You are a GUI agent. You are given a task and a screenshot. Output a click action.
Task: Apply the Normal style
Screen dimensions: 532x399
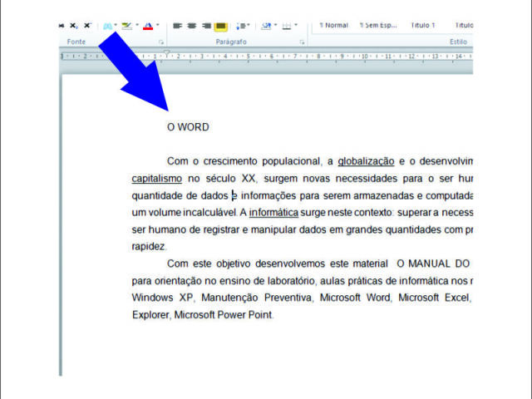tap(334, 26)
